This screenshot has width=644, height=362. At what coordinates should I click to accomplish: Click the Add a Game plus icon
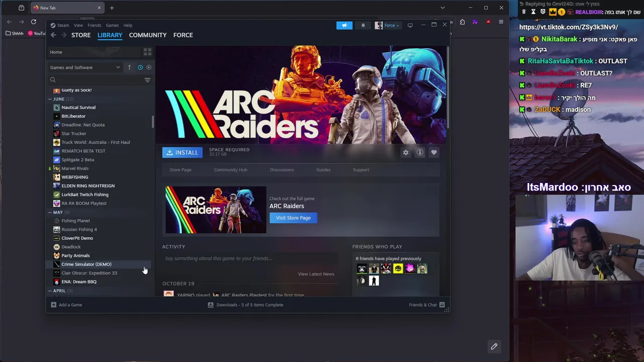point(53,305)
